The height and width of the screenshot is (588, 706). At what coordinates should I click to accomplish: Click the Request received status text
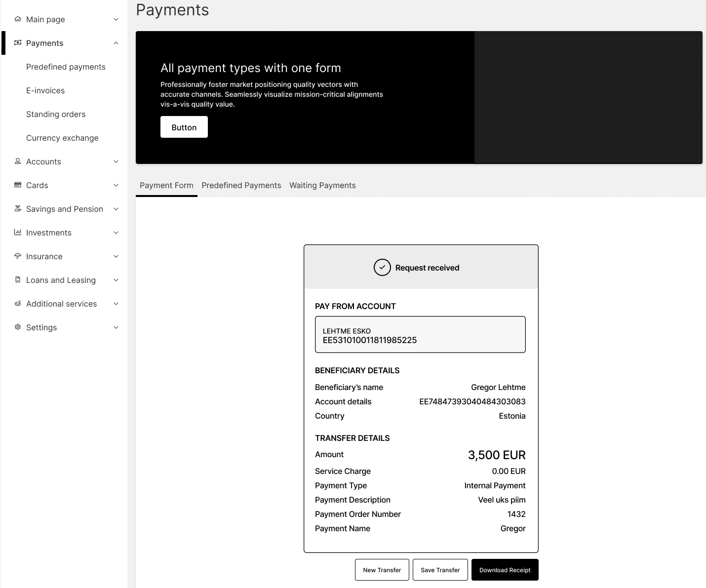coord(427,268)
